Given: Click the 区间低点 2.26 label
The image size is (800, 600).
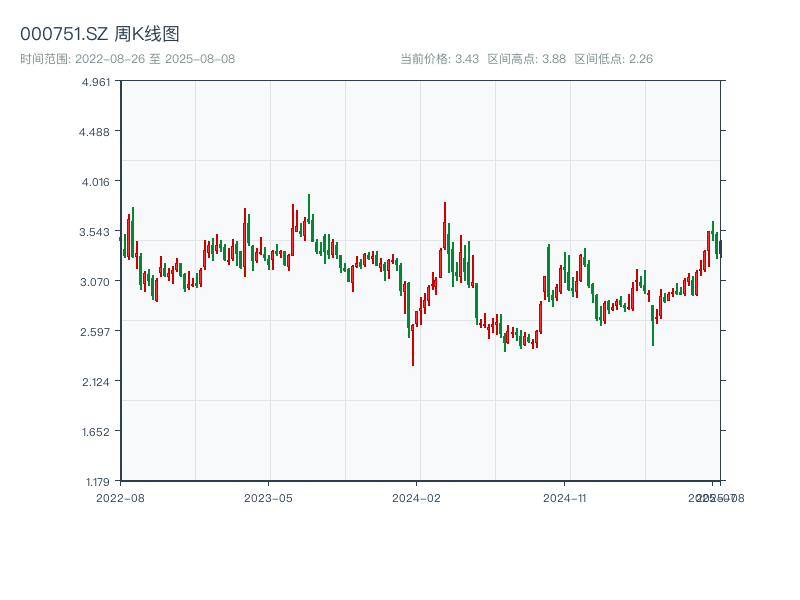Looking at the screenshot, I should click(x=613, y=59).
